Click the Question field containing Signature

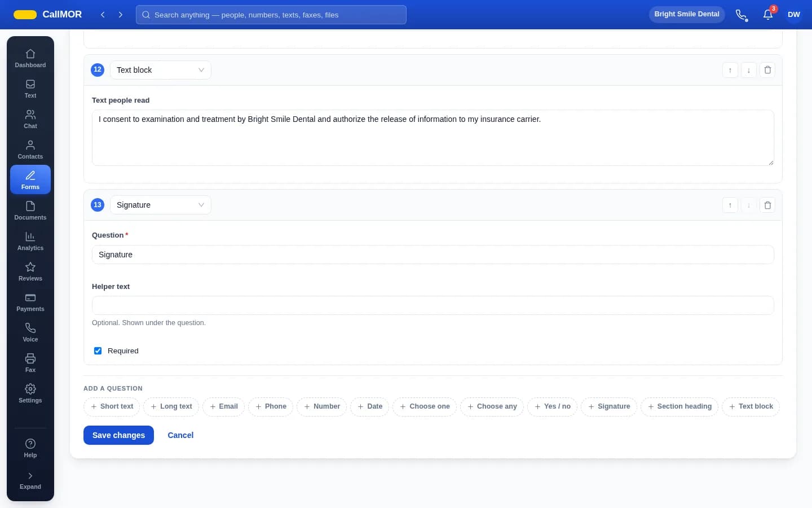tap(433, 255)
